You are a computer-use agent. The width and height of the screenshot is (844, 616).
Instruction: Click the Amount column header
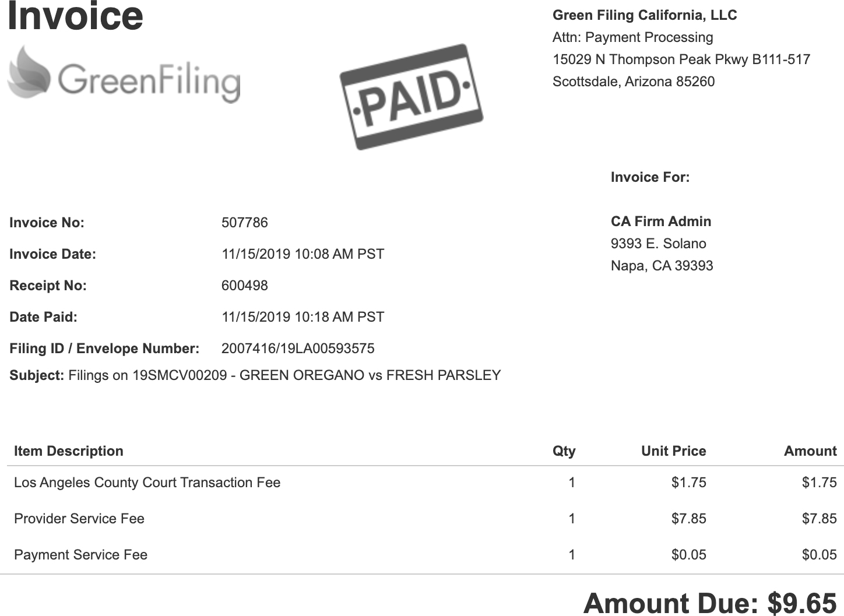coord(810,451)
